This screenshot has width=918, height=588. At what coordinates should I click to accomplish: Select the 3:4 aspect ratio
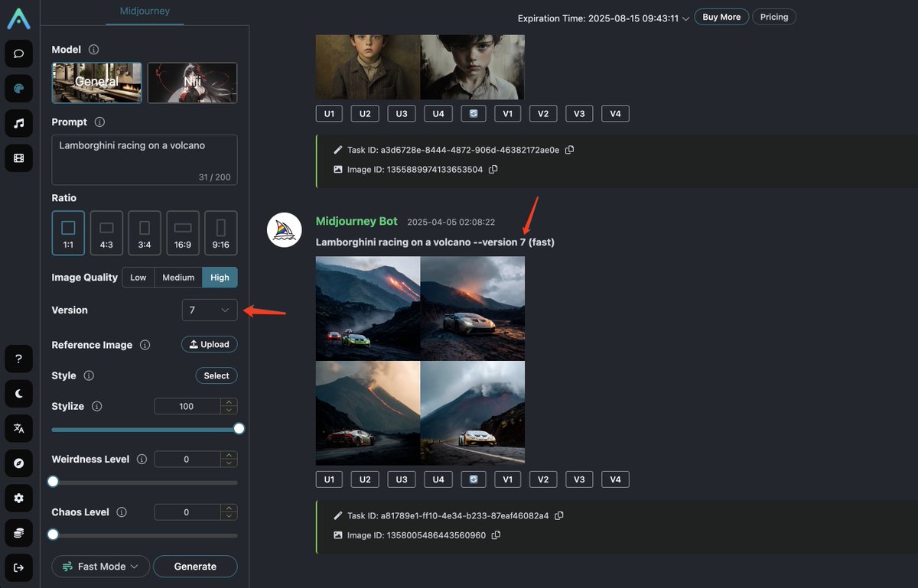145,233
